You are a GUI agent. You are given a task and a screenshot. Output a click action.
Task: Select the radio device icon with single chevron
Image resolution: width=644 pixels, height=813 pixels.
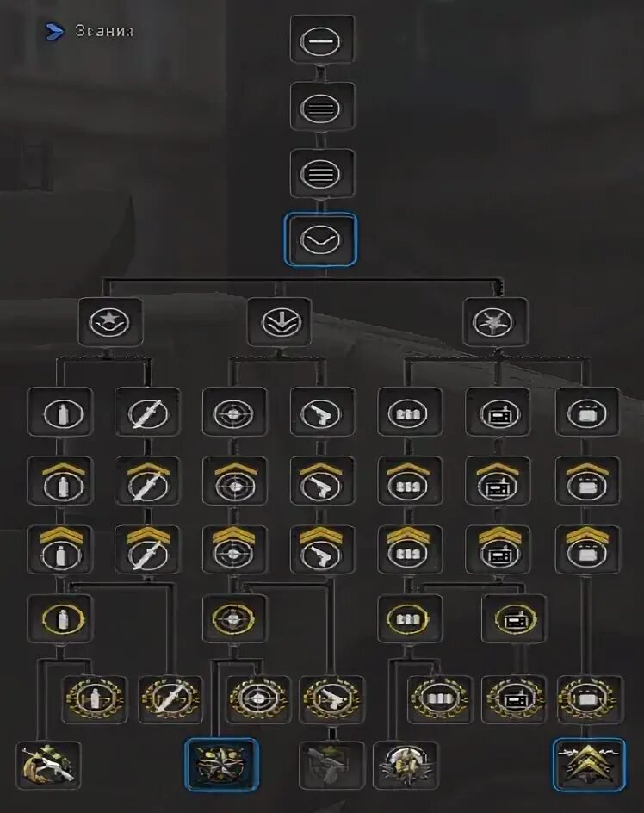tap(498, 481)
